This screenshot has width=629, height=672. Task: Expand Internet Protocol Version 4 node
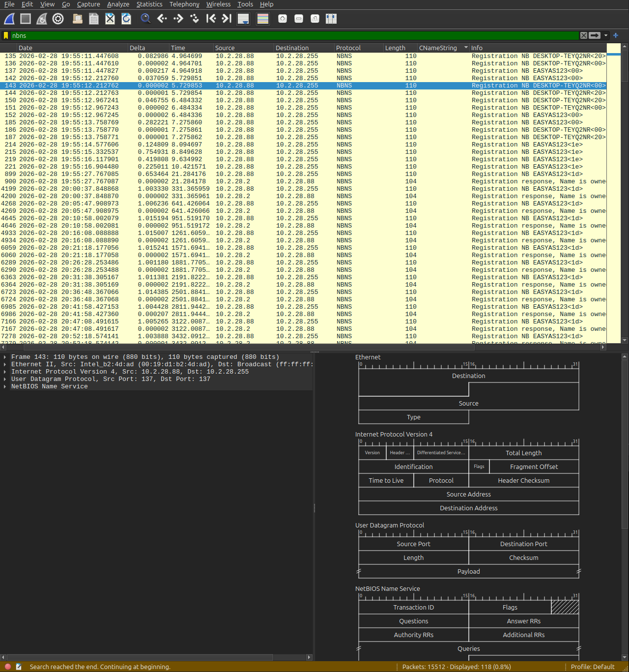click(x=5, y=372)
